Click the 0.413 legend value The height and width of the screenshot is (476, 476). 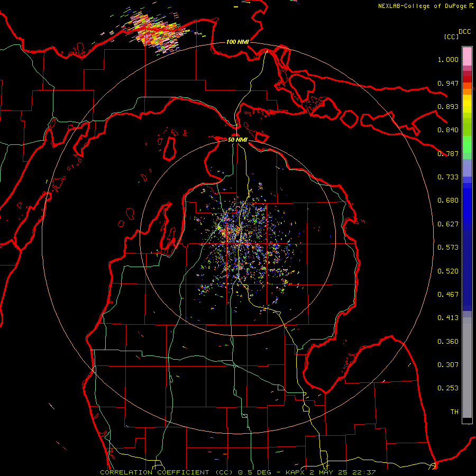tap(448, 318)
